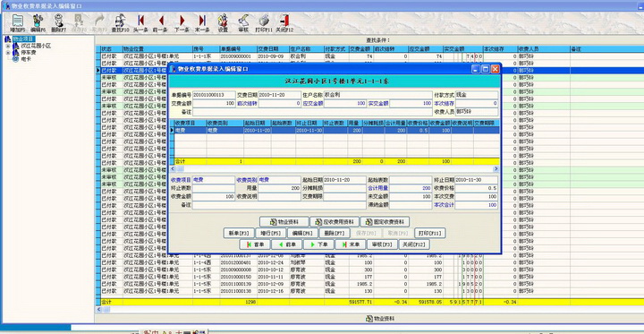Click 物业资料 button at bottom of main window
This screenshot has height=334, width=644.
[380, 319]
